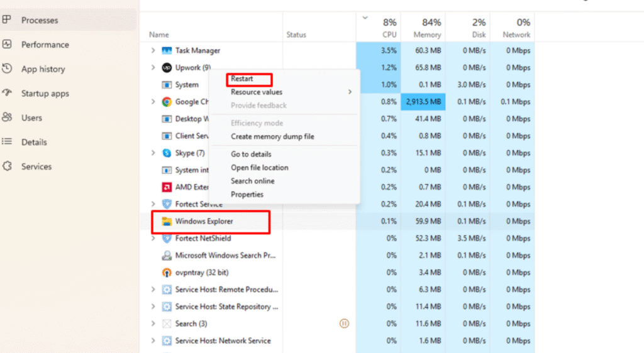Screen dimensions: 644x353
Task: Expand the Upwork (9) process group
Action: click(x=153, y=68)
